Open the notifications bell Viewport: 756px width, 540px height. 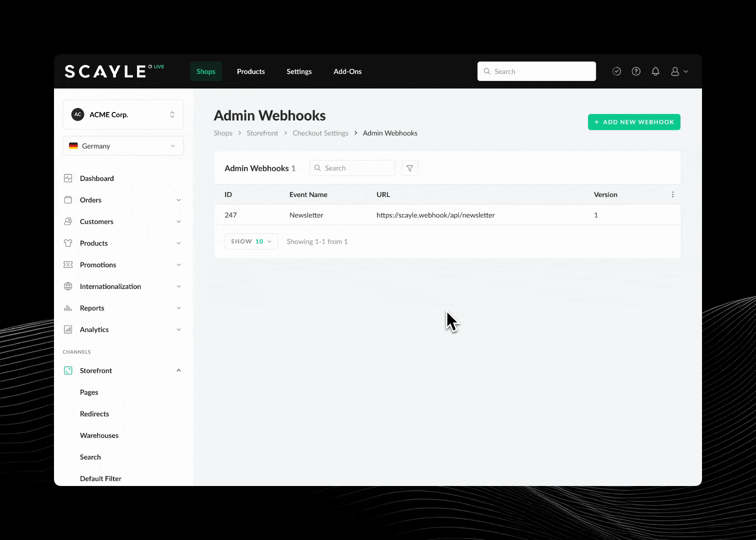point(655,71)
